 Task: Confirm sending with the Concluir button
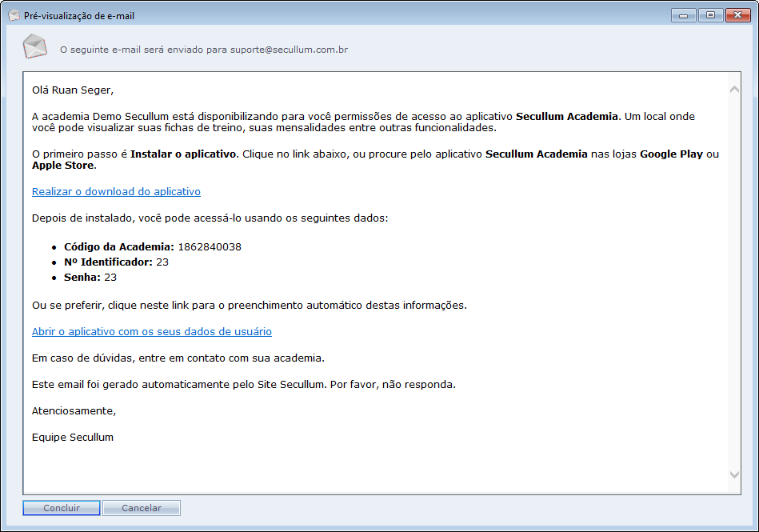point(62,508)
